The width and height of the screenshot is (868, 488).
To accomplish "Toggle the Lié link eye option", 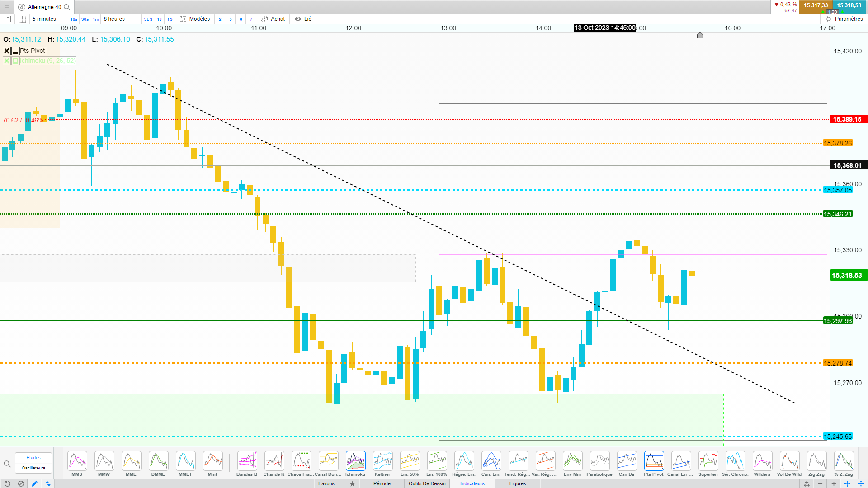I will 303,19.
